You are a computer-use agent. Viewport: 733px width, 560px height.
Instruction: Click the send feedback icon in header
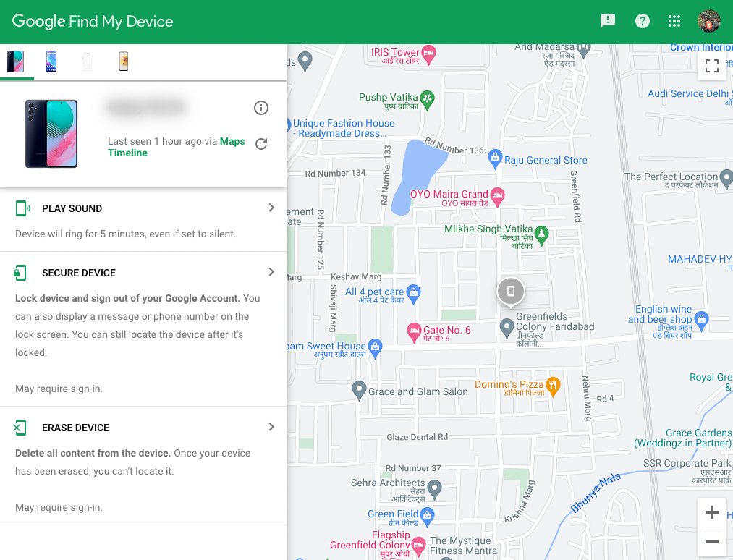pos(608,21)
